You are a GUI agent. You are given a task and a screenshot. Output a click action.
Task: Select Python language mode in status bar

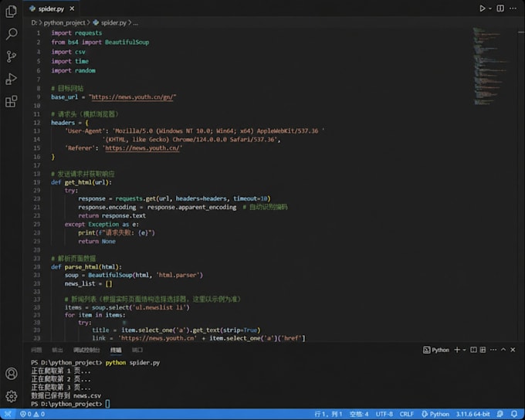coord(435,415)
